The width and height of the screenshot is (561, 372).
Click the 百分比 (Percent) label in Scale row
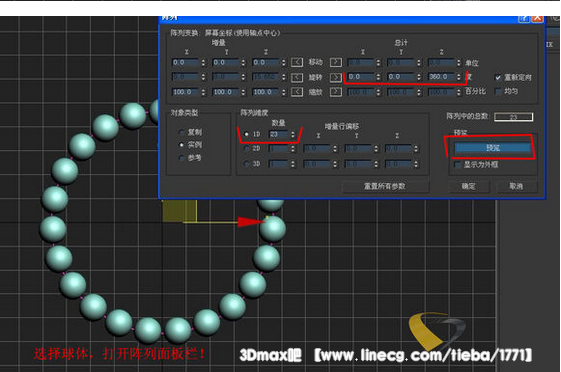(475, 91)
